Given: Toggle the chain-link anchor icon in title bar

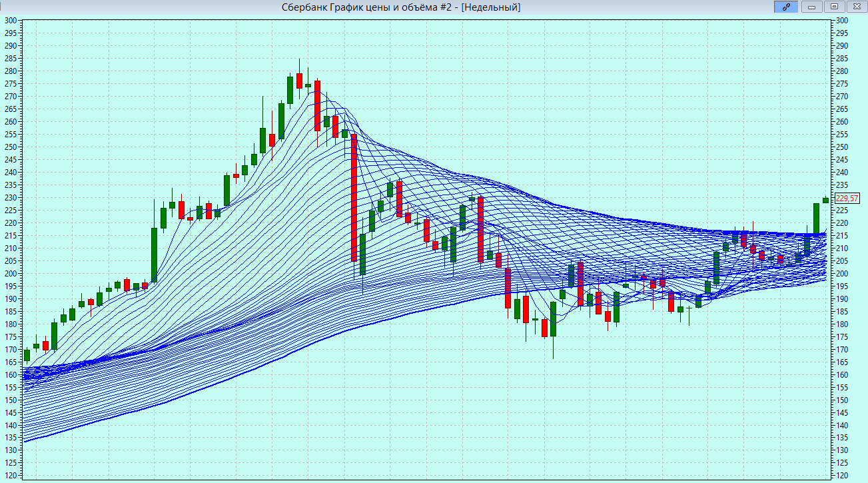Looking at the screenshot, I should click(x=786, y=7).
